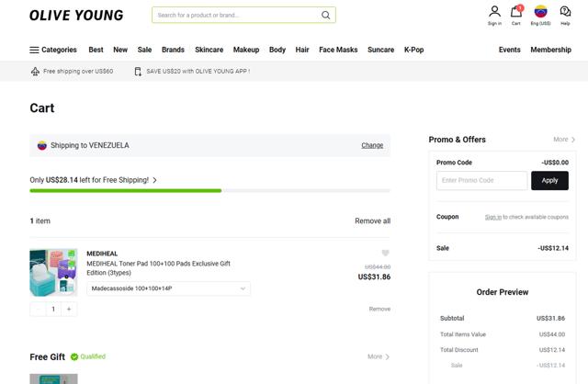The image size is (588, 384).
Task: Open the Suncare menu
Action: click(x=380, y=50)
